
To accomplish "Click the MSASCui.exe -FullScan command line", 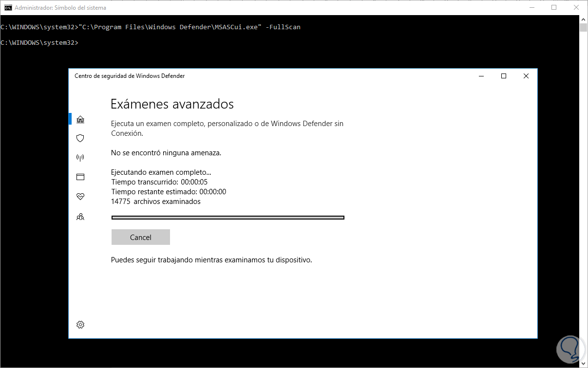I will (151, 27).
